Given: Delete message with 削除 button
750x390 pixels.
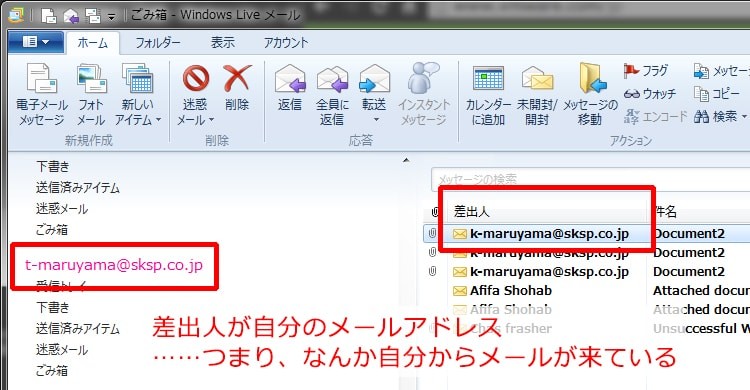Looking at the screenshot, I should click(x=237, y=89).
